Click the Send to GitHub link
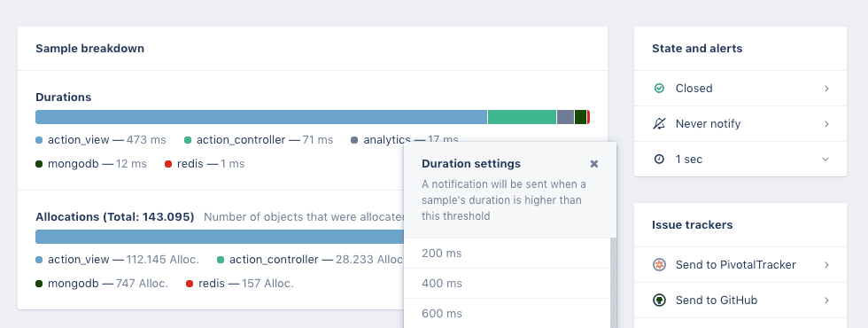The height and width of the screenshot is (328, 868). [x=717, y=301]
